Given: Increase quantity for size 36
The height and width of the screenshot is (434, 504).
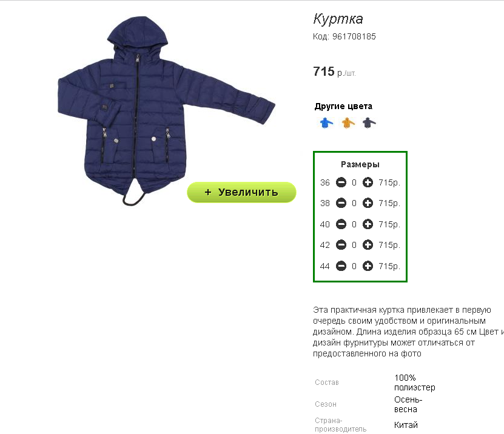Looking at the screenshot, I should click(x=368, y=182).
